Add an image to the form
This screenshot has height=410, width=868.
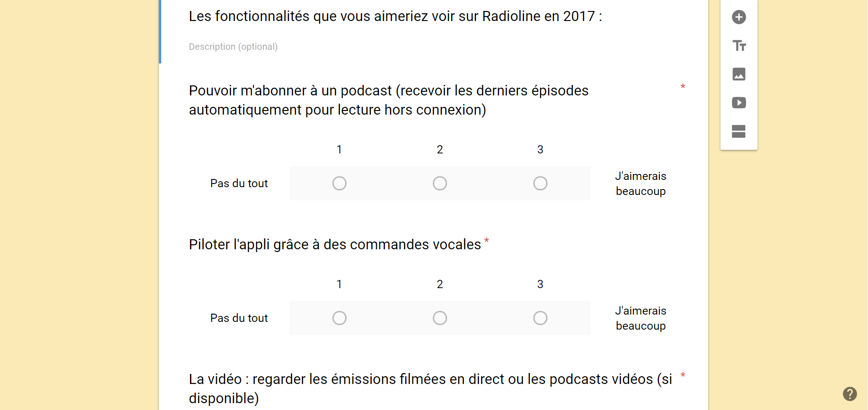point(739,74)
